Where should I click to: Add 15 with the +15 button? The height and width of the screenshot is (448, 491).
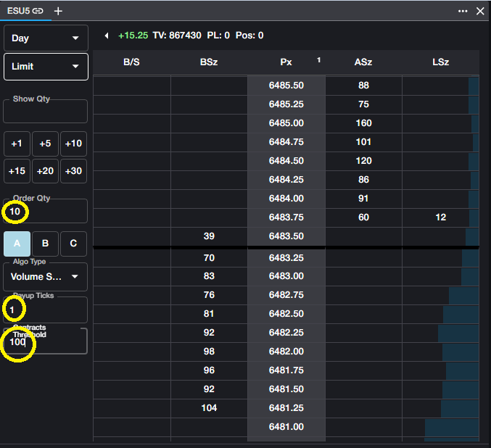pos(17,171)
